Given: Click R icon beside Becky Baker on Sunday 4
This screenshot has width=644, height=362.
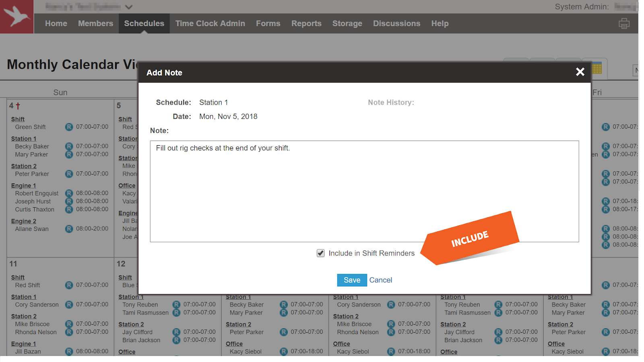Looking at the screenshot, I should click(69, 146).
